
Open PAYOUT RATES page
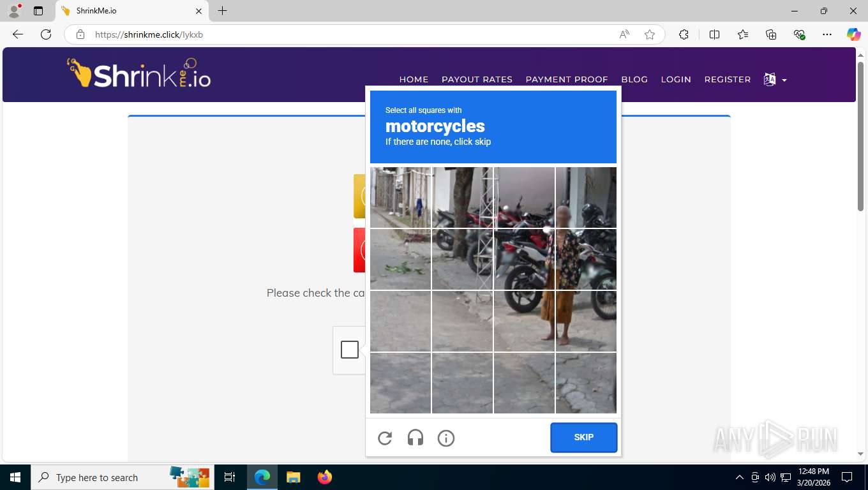point(477,79)
